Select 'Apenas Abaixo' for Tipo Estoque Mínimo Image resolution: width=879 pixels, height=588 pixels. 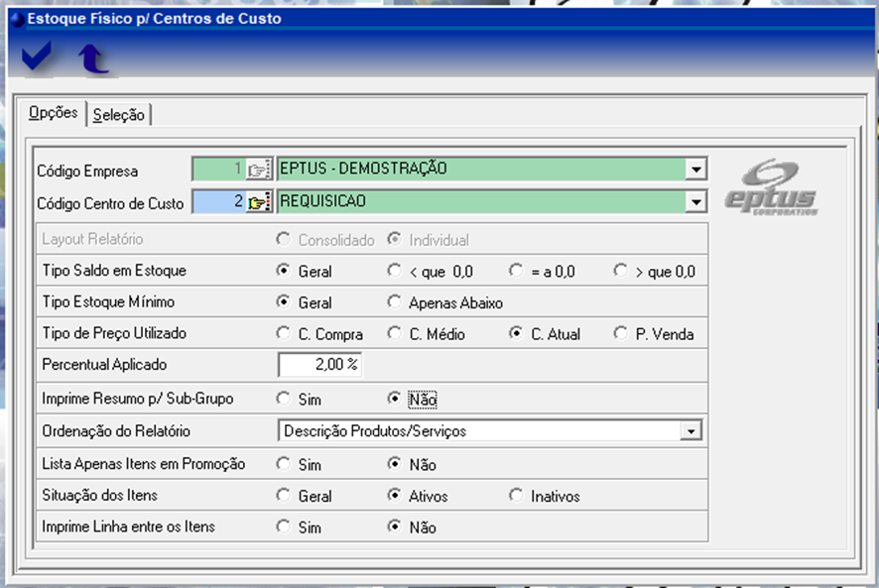394,302
